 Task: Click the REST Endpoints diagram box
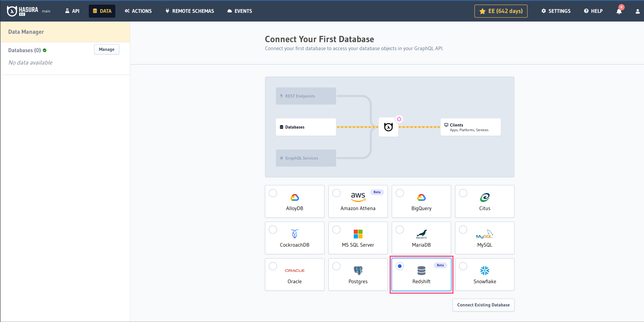point(306,96)
